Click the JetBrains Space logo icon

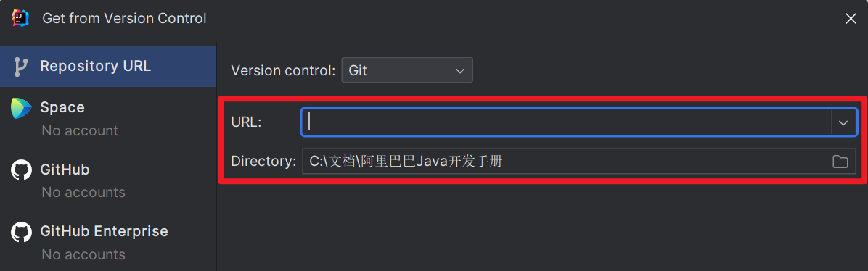21,108
